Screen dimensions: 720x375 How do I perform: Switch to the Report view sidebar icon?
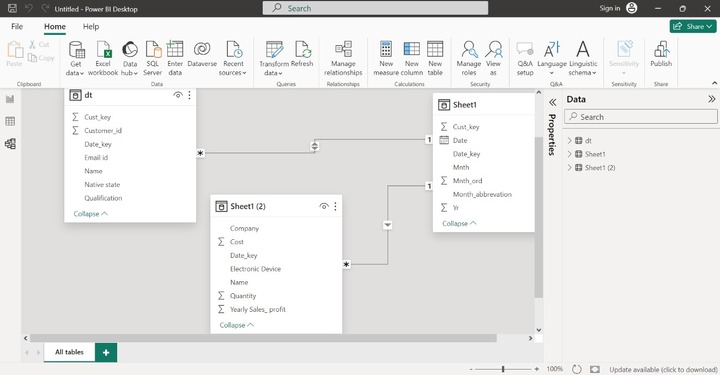click(x=10, y=99)
